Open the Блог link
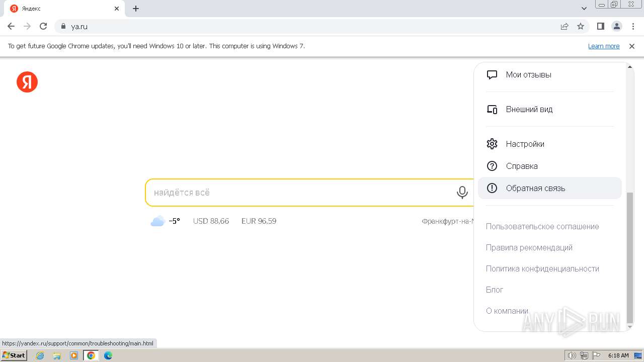 [x=495, y=290]
